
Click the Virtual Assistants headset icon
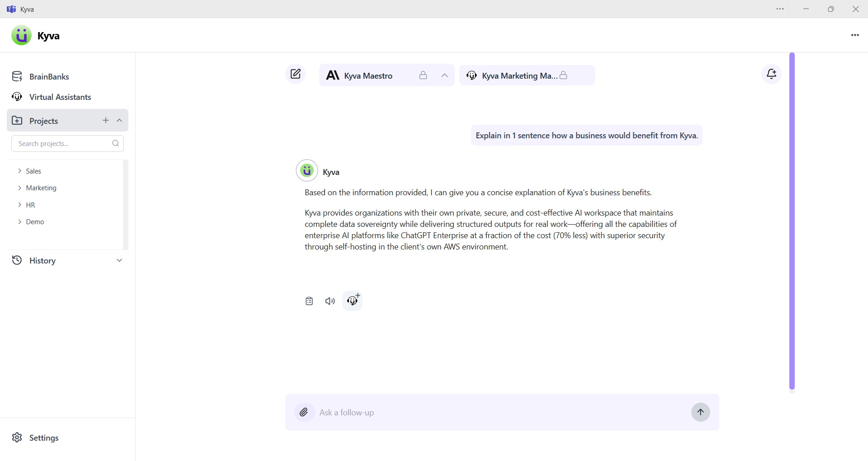(17, 97)
